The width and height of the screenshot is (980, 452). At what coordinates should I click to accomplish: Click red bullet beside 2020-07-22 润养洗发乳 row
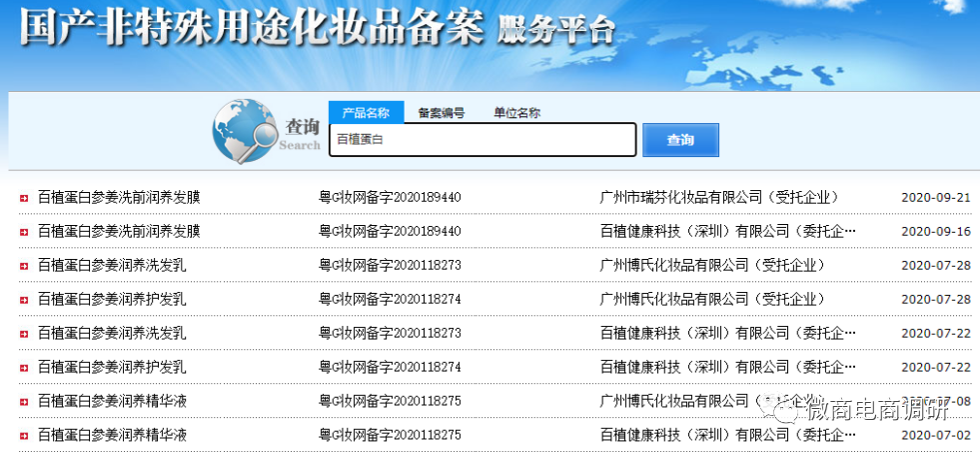coord(23,334)
